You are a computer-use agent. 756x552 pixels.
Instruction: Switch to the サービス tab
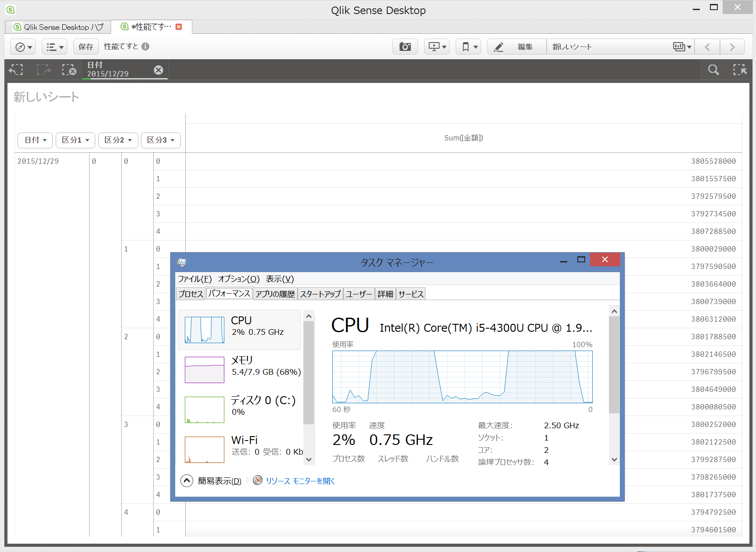tap(411, 294)
